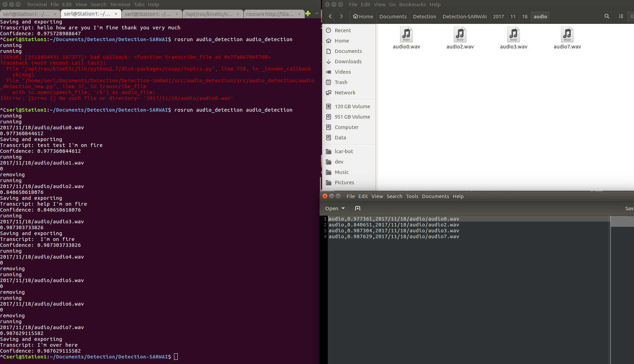Create new document in text editor

358,208
